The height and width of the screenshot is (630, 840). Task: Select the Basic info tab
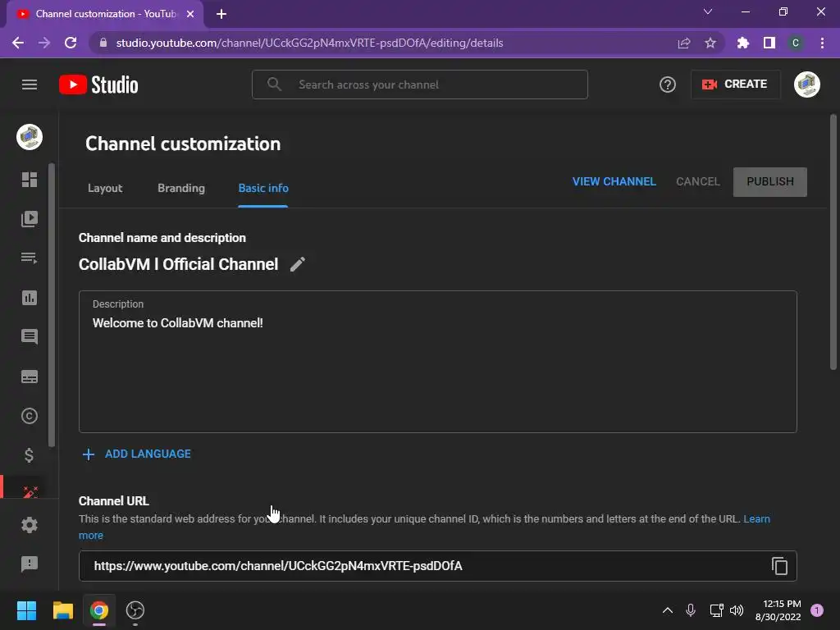click(263, 188)
